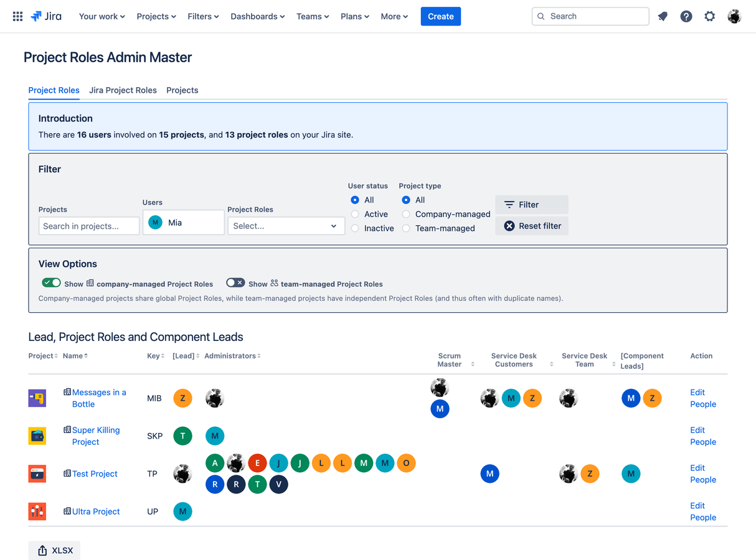Sort by the Name column header
The image size is (756, 560).
pos(75,356)
